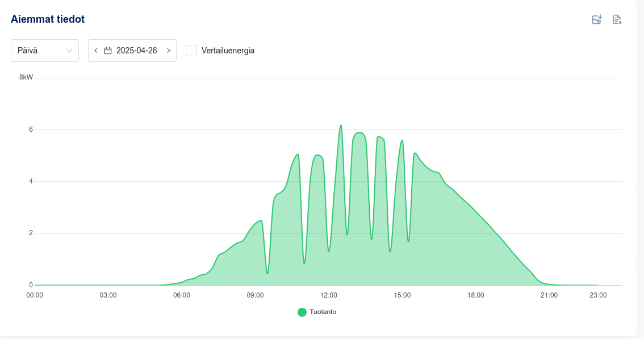Screen dimensions: 644x339
Task: Click the green Tuotanto legend dot
Action: click(302, 312)
